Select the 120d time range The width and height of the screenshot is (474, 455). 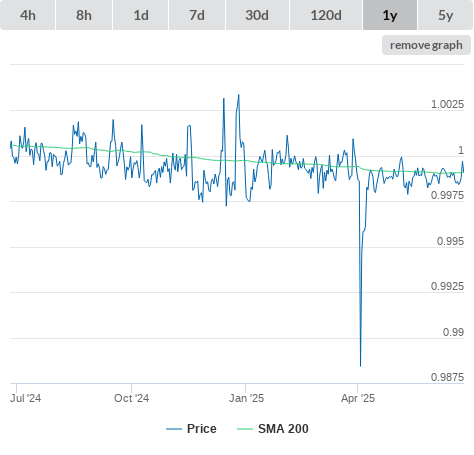pyautogui.click(x=326, y=15)
